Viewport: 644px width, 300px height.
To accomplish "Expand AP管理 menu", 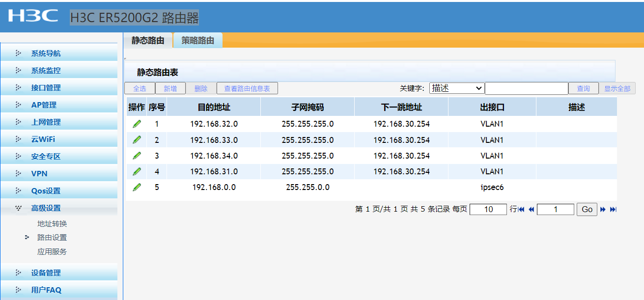I will [x=59, y=105].
